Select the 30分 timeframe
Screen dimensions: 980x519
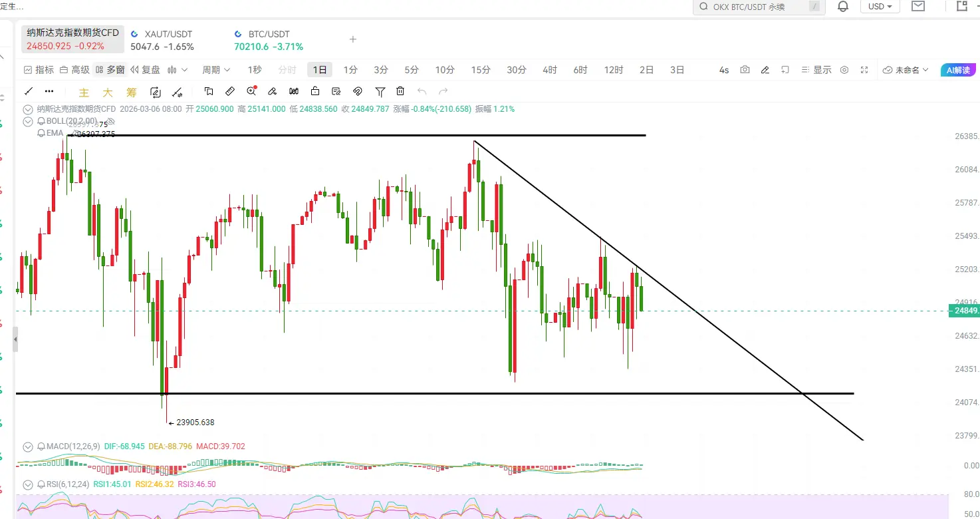pyautogui.click(x=517, y=70)
